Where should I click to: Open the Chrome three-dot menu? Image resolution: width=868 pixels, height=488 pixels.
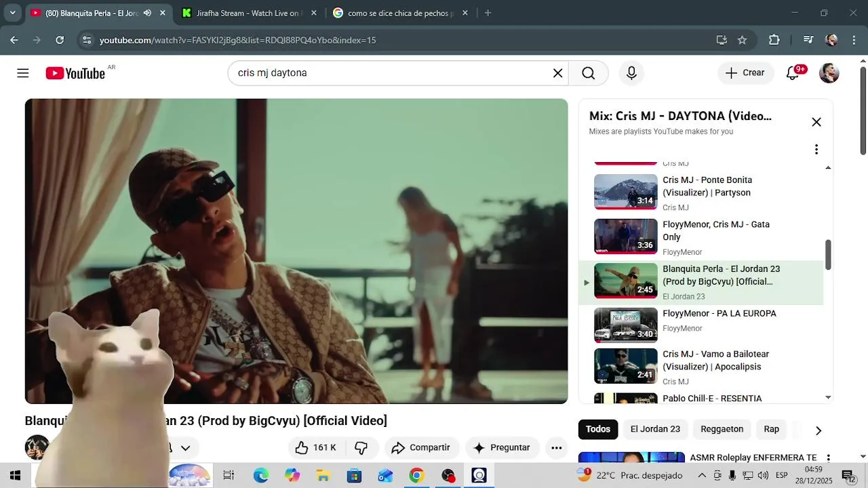coord(854,40)
